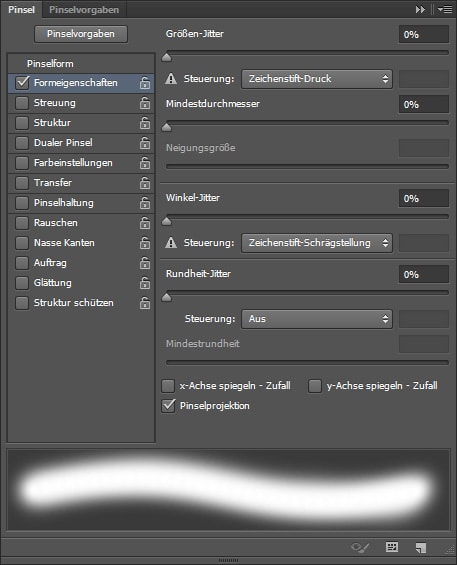Click the brush stroke preview area

point(228,489)
